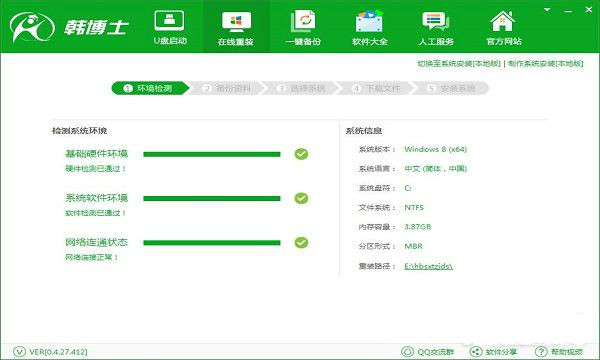Visit 官方网站 home icon

[503, 21]
